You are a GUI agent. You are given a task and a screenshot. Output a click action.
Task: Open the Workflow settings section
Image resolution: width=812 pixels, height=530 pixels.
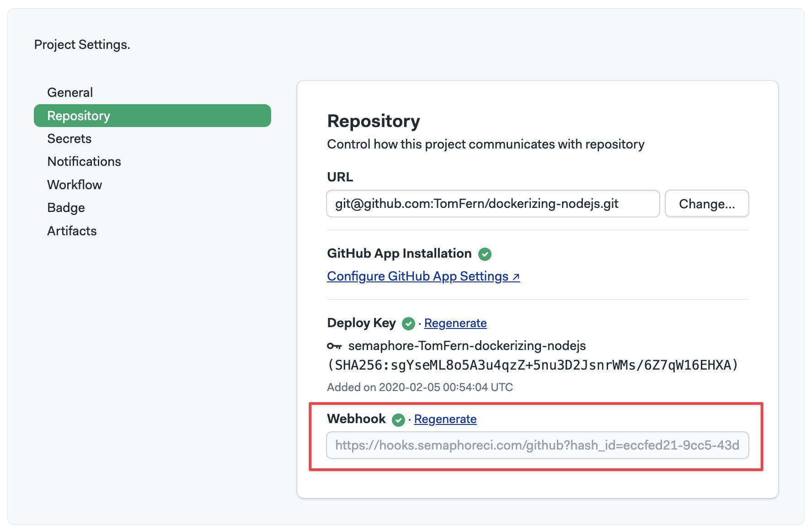[75, 185]
